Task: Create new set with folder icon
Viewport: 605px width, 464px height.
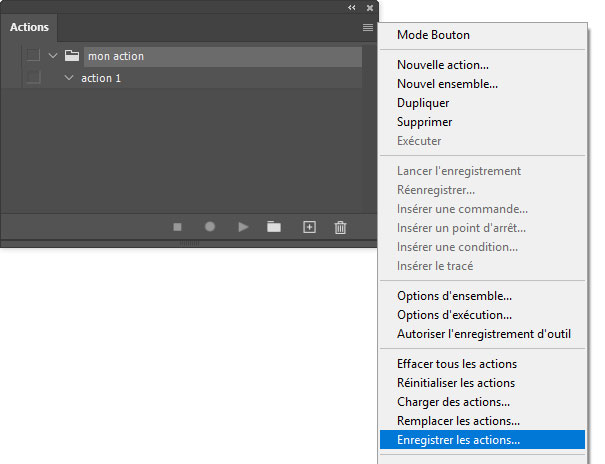Action: pos(274,227)
